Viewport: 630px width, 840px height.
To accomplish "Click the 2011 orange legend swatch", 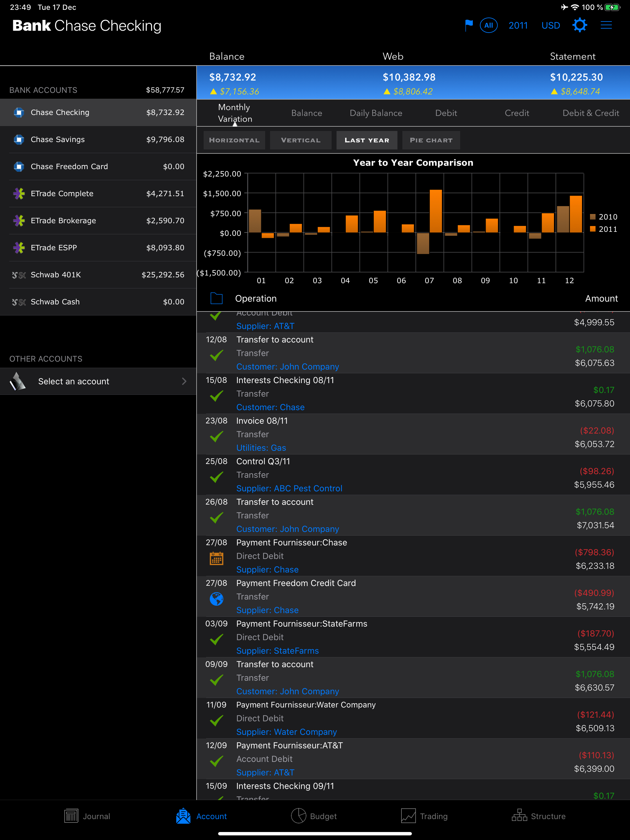I will pos(592,229).
